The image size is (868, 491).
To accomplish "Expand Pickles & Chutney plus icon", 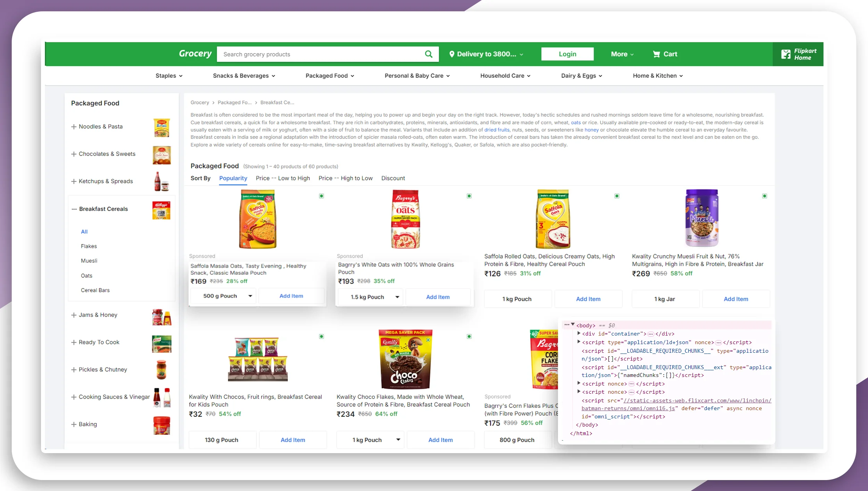I will [x=74, y=370].
